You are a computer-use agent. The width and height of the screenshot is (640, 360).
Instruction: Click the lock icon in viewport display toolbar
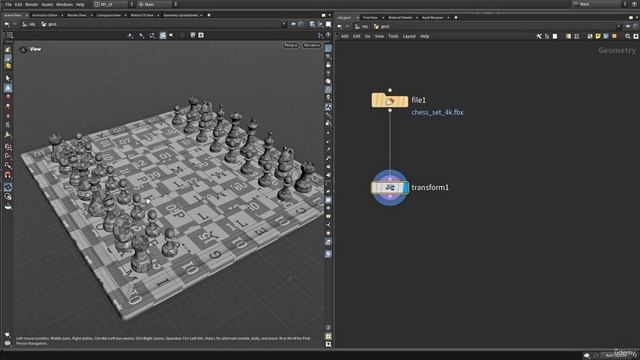328,64
